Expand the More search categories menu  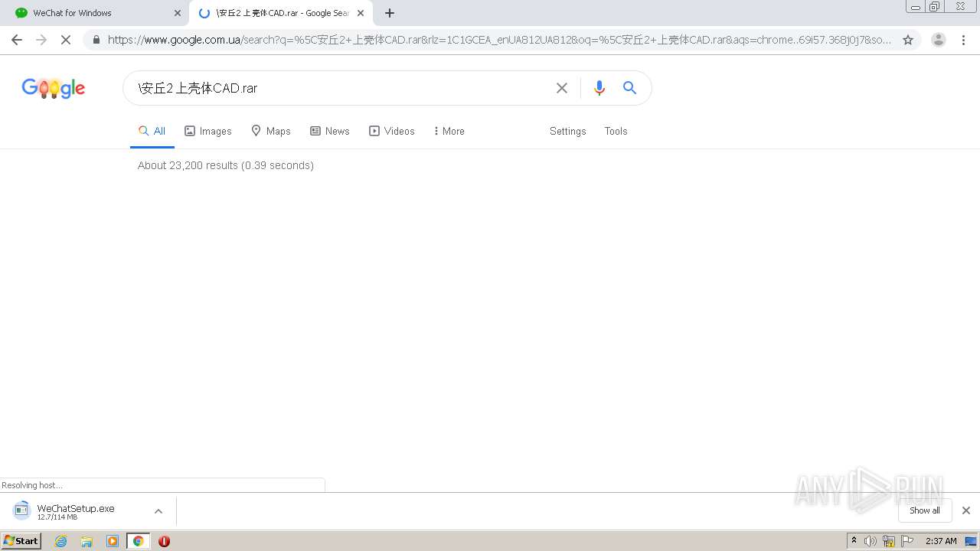[x=449, y=131]
